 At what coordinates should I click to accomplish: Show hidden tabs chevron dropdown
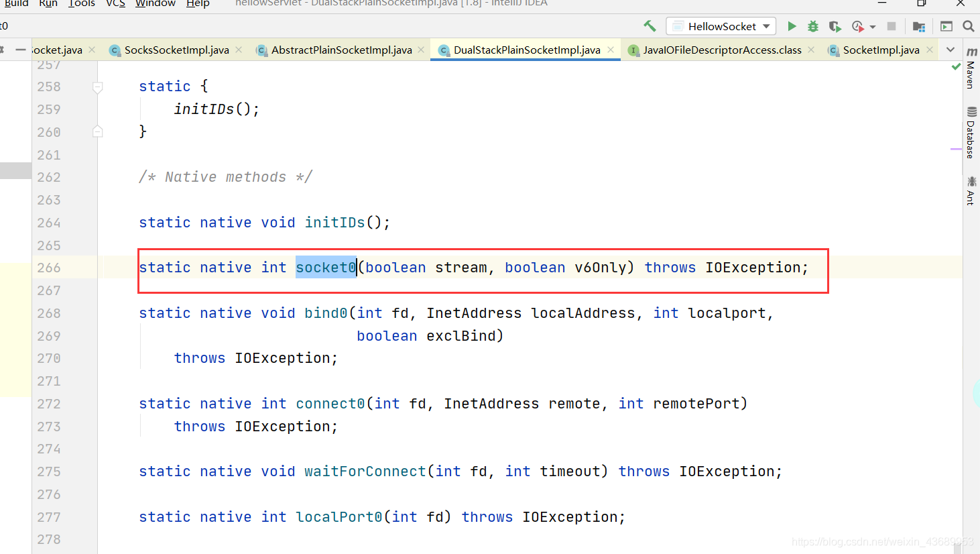click(951, 50)
